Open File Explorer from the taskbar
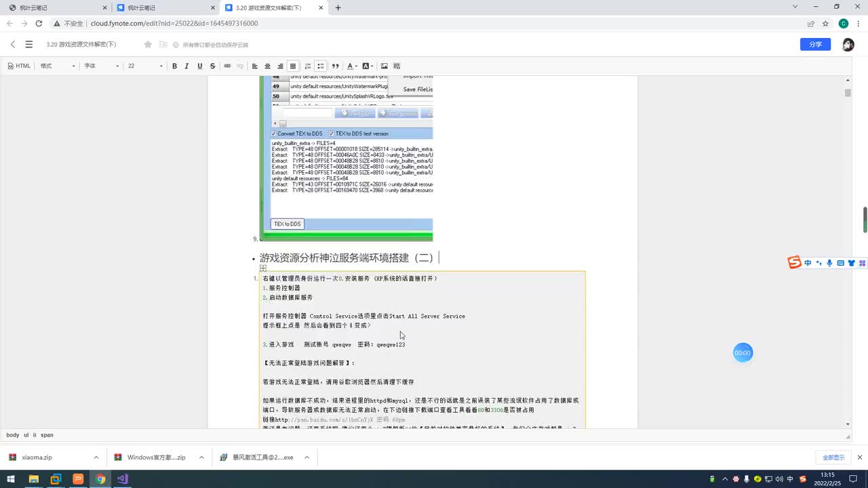868x488 pixels. coord(33,479)
